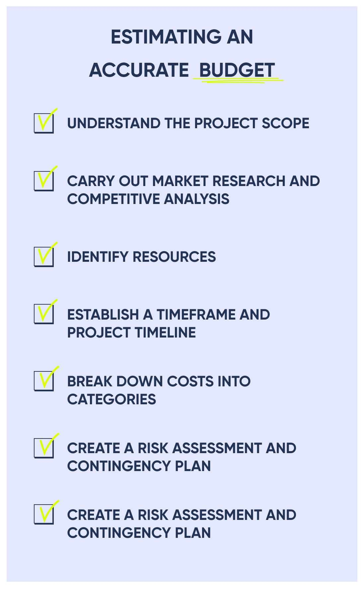Viewport: 364px width, 589px height.
Task: Click the "PROJECT TIMELINE" text line
Action: 131,333
